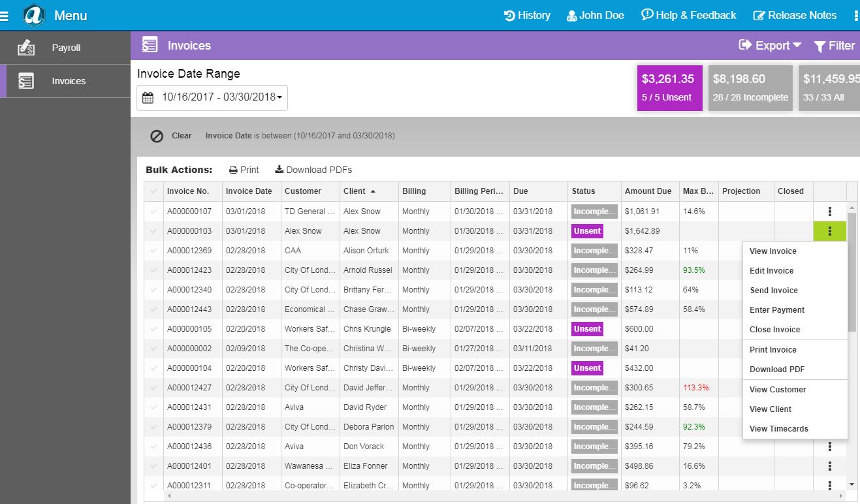Click the Payroll sidebar icon
The image size is (860, 504).
click(x=26, y=48)
